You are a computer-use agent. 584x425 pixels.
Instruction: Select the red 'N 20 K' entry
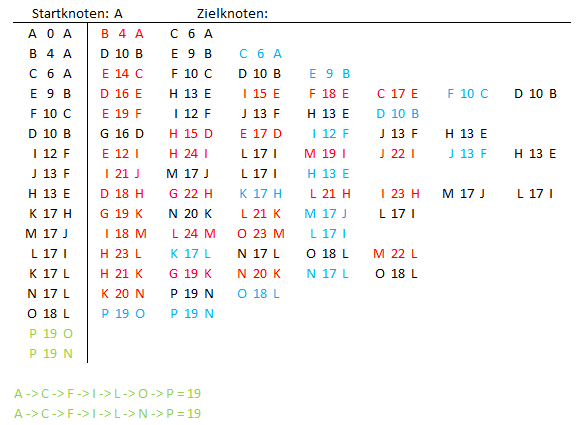[x=259, y=274]
